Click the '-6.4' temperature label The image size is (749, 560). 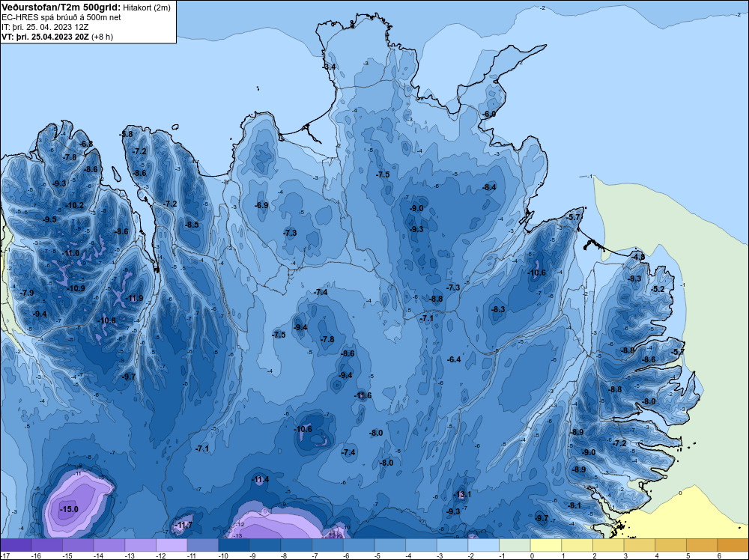click(x=454, y=359)
